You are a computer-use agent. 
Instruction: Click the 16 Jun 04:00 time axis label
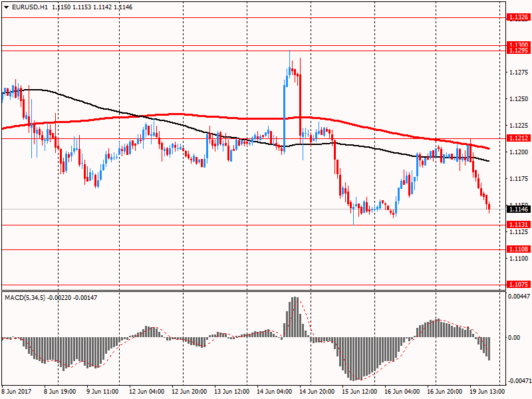pyautogui.click(x=402, y=392)
